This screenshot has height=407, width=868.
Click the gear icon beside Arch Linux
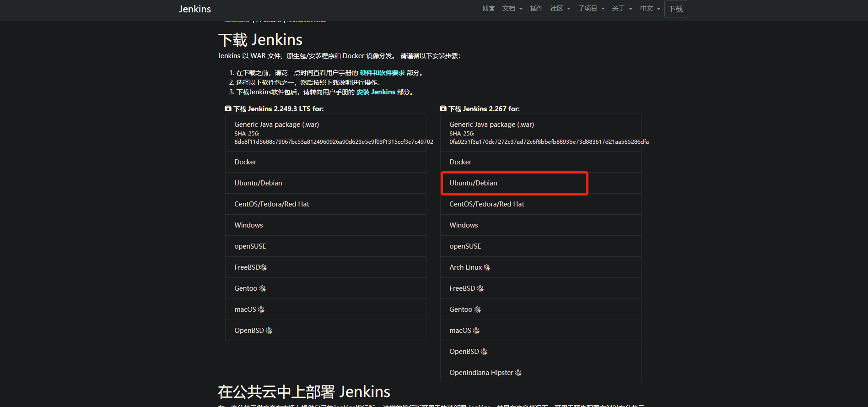(487, 267)
